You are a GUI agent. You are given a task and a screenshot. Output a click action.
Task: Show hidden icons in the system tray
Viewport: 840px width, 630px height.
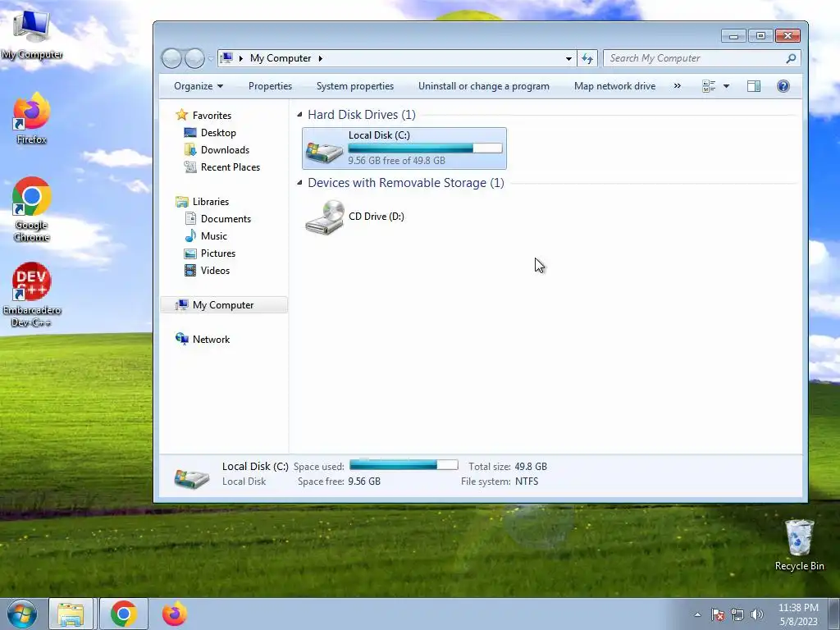[697, 614]
